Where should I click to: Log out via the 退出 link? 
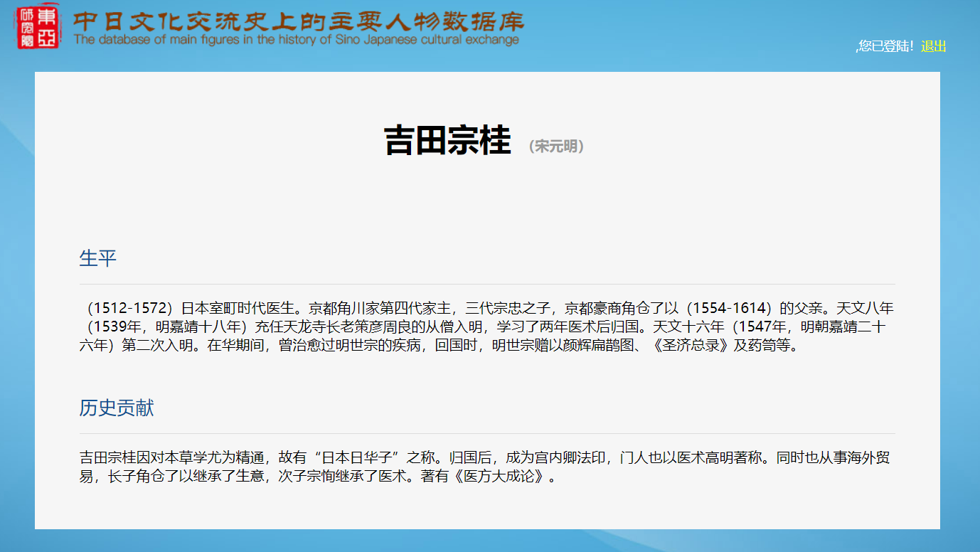pos(933,47)
